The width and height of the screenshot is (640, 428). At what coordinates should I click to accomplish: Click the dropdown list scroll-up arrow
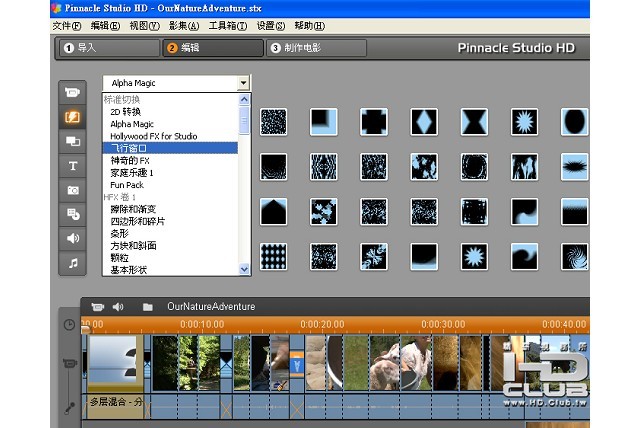click(244, 100)
